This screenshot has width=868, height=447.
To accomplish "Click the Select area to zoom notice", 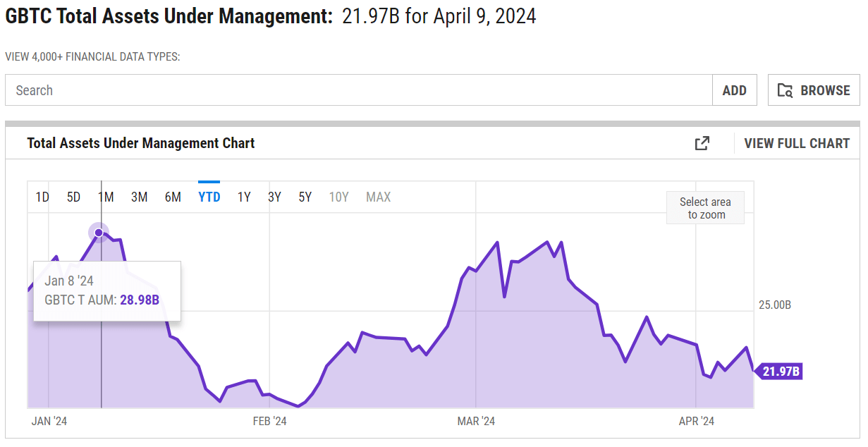I will [705, 207].
